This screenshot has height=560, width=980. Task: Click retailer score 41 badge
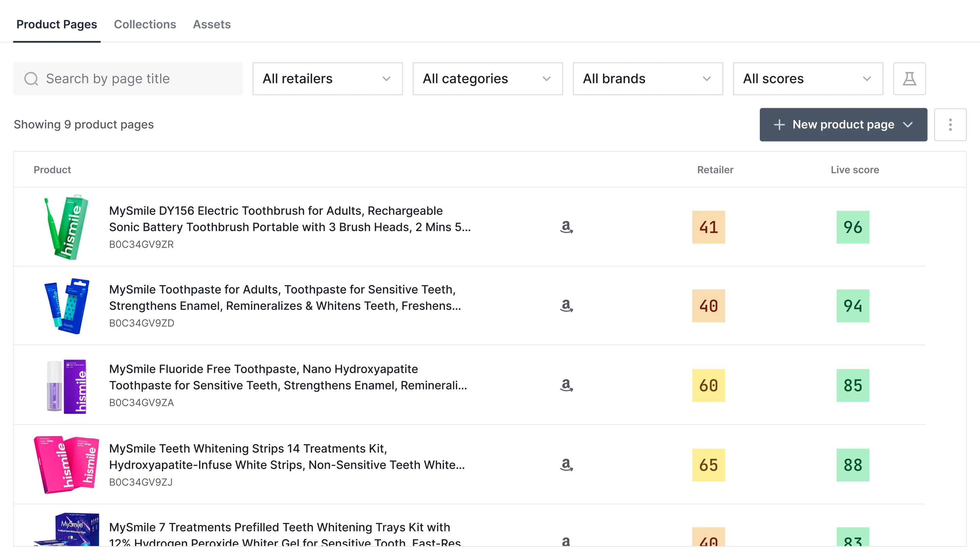(708, 227)
